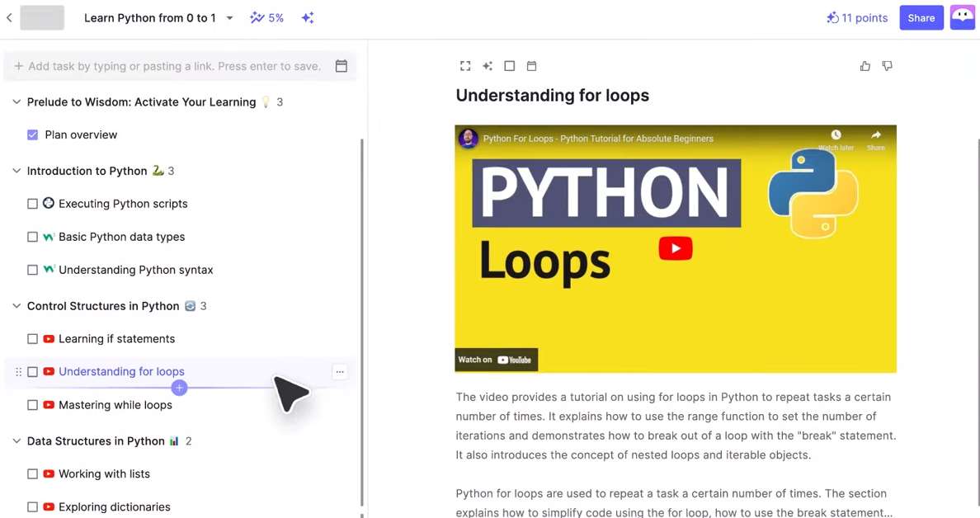The width and height of the screenshot is (980, 518).
Task: Click YouTube icon beside Mastering while loops
Action: (49, 405)
